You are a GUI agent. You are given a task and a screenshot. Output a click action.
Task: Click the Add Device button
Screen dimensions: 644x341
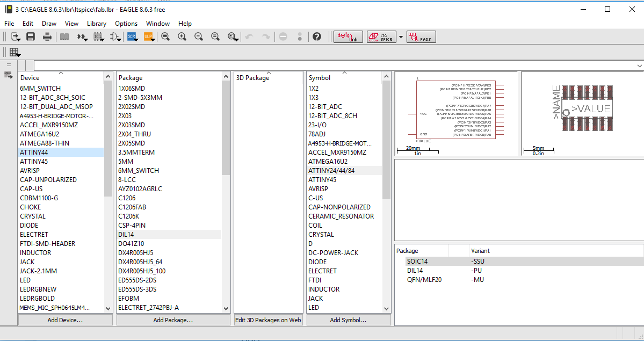[x=65, y=320]
